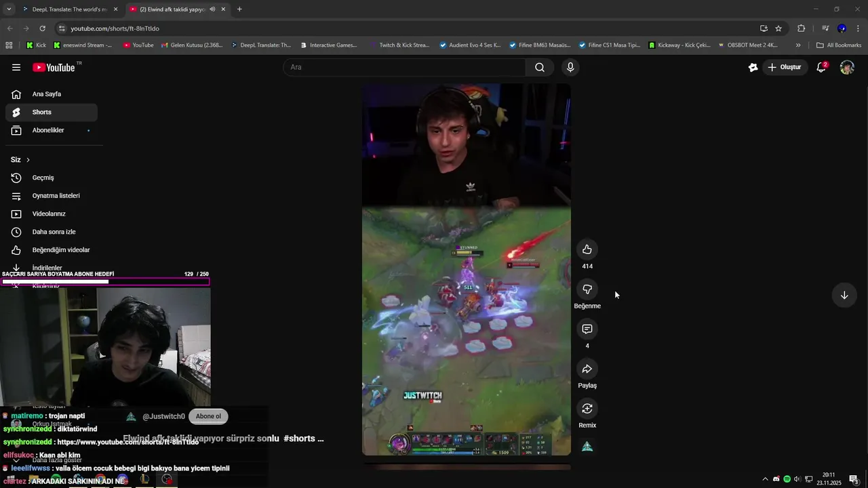Click the search magnifier button

(540, 67)
